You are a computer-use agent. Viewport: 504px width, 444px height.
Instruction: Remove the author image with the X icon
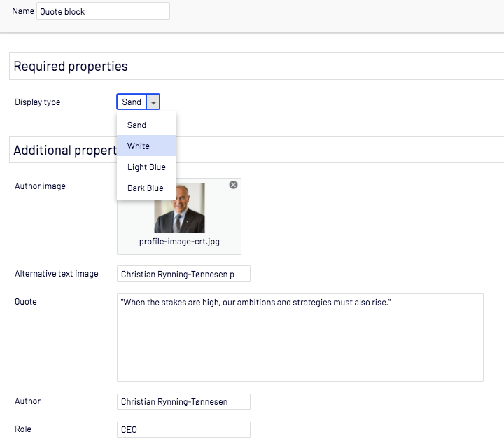click(233, 185)
